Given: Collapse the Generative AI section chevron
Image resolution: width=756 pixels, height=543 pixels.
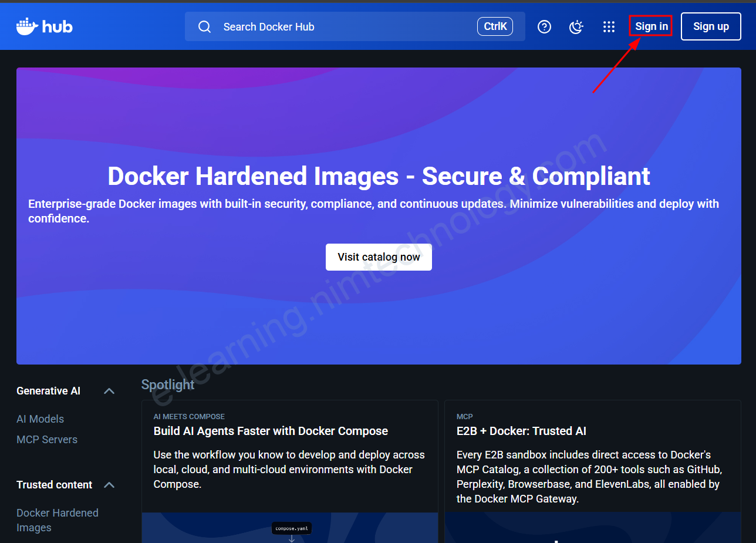Looking at the screenshot, I should [x=109, y=391].
